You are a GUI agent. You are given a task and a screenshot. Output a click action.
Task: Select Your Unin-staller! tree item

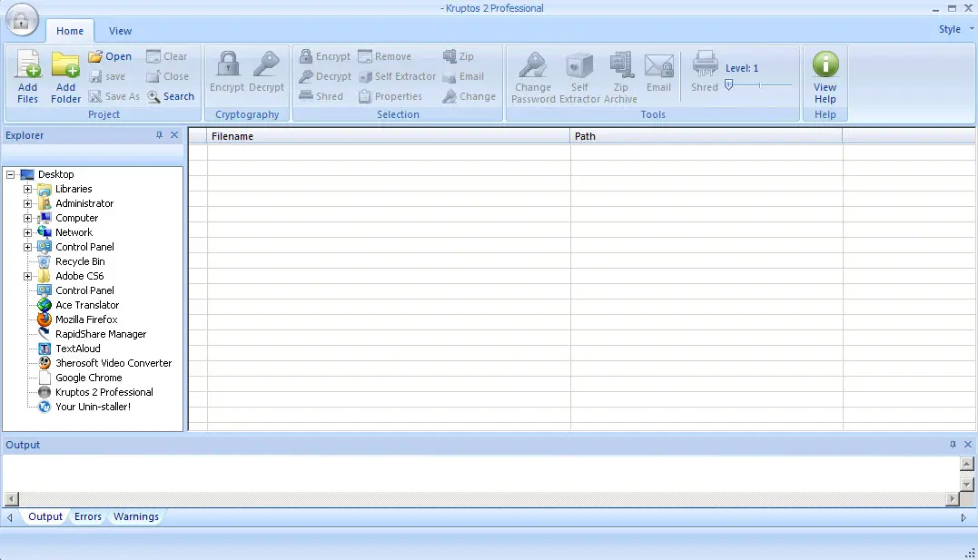(93, 407)
